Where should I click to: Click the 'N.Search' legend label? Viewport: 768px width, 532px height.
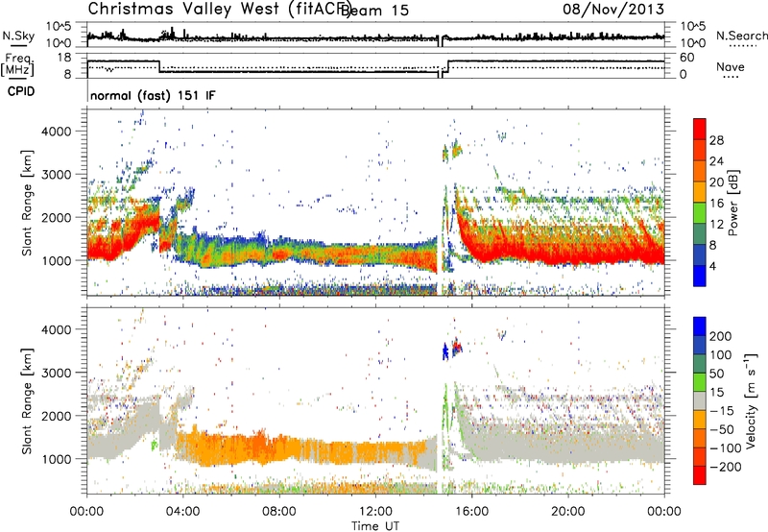pos(741,36)
